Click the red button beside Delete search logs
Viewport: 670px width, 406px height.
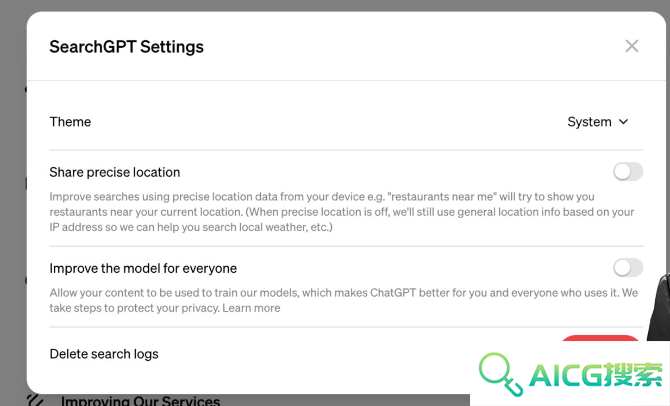click(x=600, y=338)
